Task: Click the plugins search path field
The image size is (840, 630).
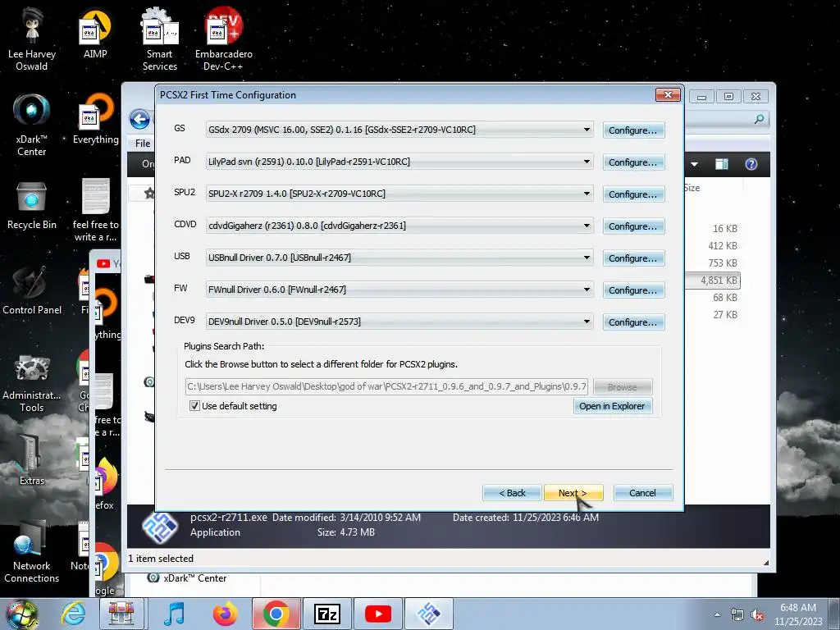Action: (386, 387)
